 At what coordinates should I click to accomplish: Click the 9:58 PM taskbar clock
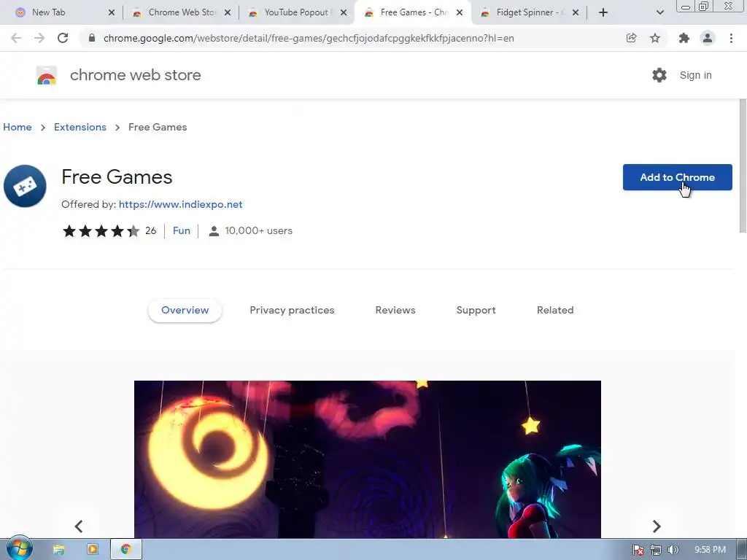click(x=710, y=550)
